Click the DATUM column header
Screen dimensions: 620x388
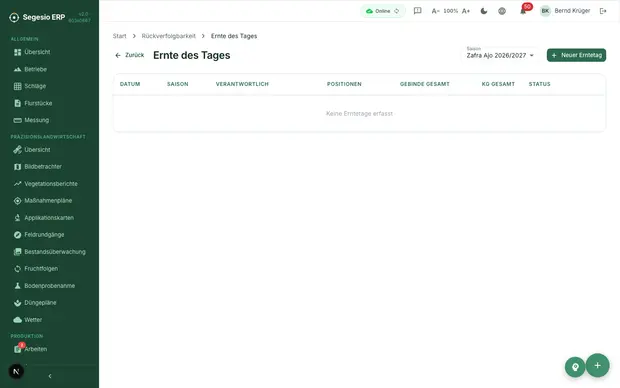pyautogui.click(x=130, y=84)
